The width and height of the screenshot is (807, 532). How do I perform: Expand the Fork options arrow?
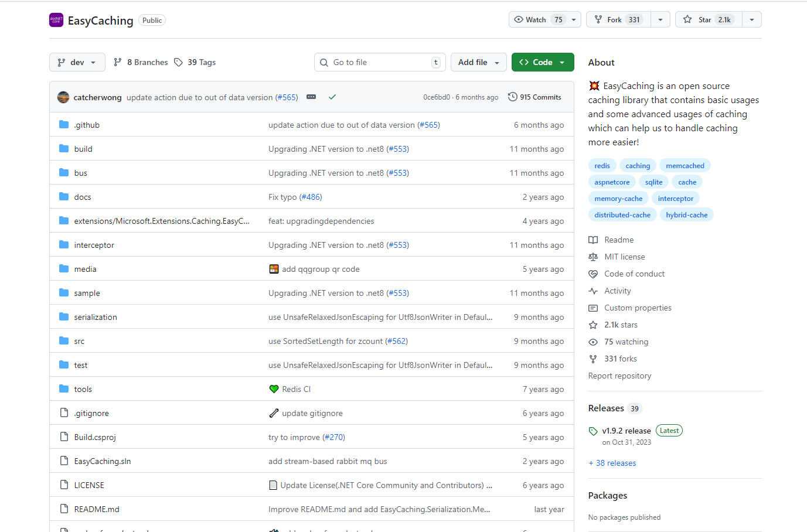pyautogui.click(x=660, y=20)
